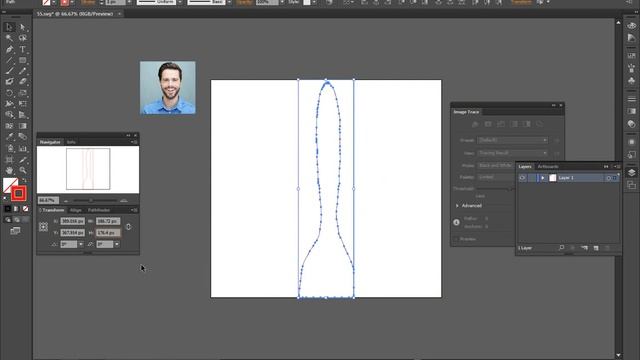Screen dimensions: 640x360
Task: Activate the Shape Builder tool
Action: 9,115
